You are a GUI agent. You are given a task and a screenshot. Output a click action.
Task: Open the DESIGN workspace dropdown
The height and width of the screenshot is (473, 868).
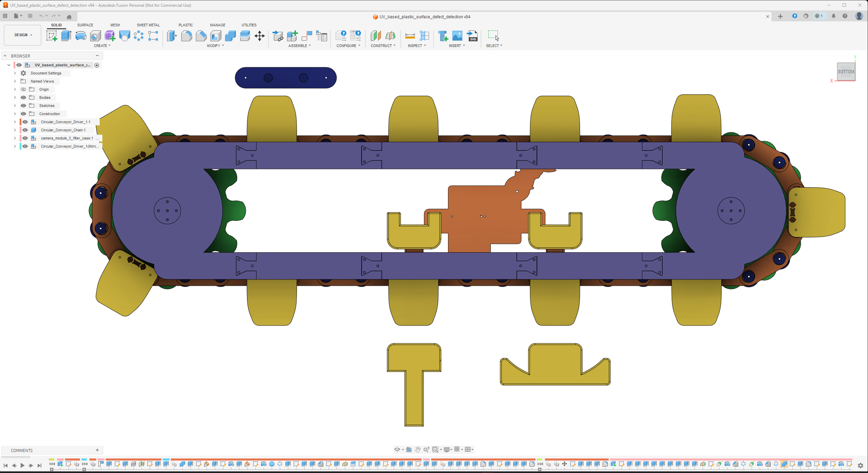[x=23, y=35]
